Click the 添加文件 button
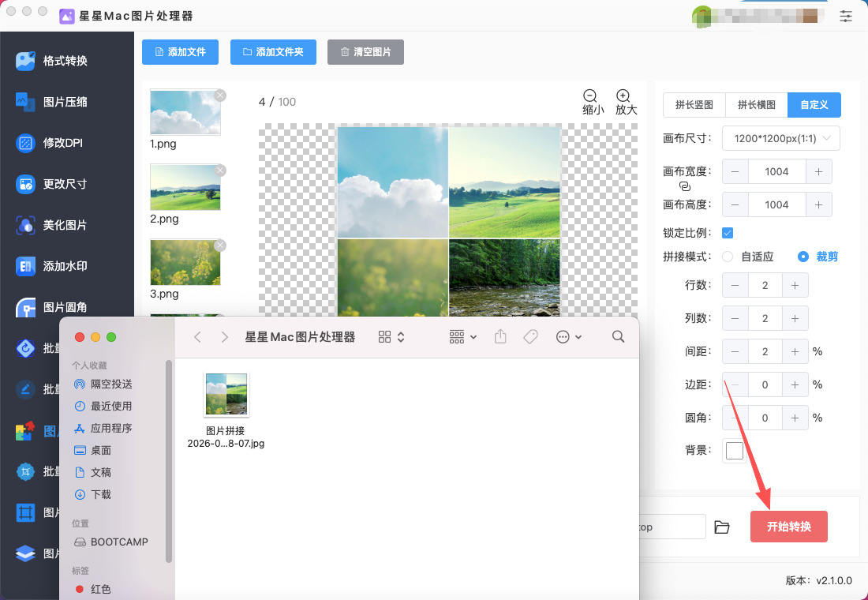 click(x=180, y=52)
